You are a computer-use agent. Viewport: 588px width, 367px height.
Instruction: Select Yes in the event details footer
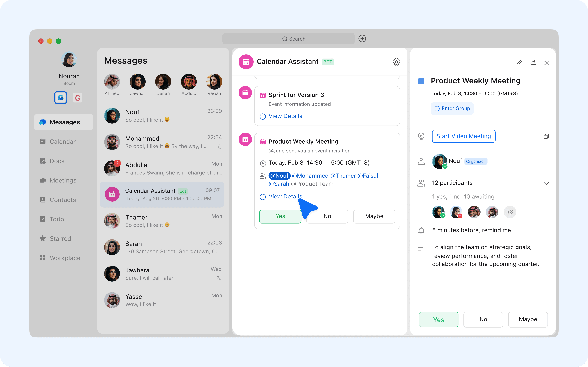[x=438, y=319]
